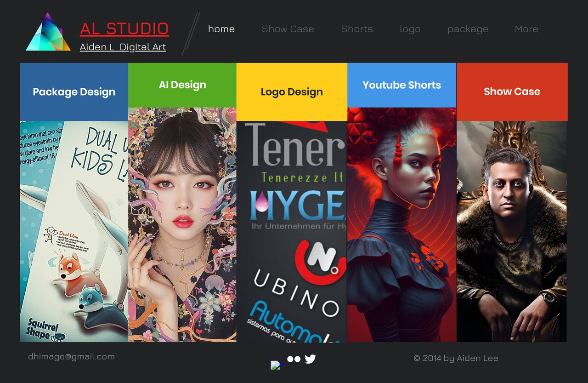Viewport: 588px width, 383px height.
Task: Go to the home menu item
Action: pyautogui.click(x=221, y=29)
